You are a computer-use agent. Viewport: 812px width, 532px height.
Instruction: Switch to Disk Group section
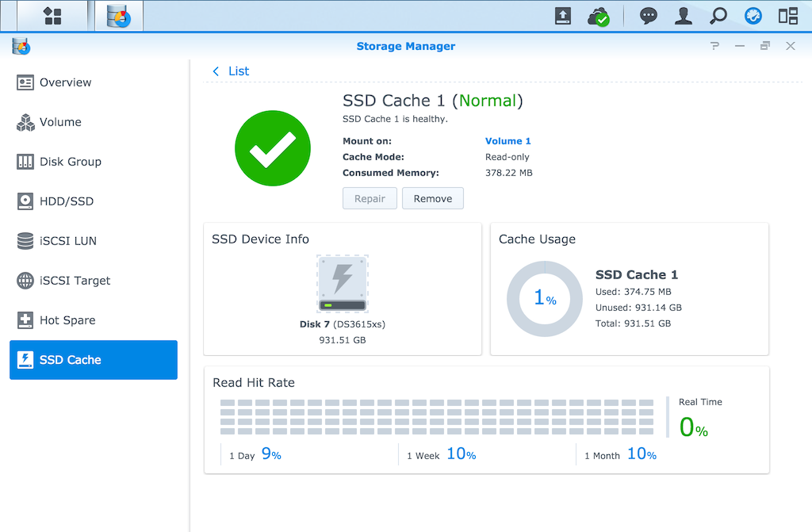click(x=94, y=162)
